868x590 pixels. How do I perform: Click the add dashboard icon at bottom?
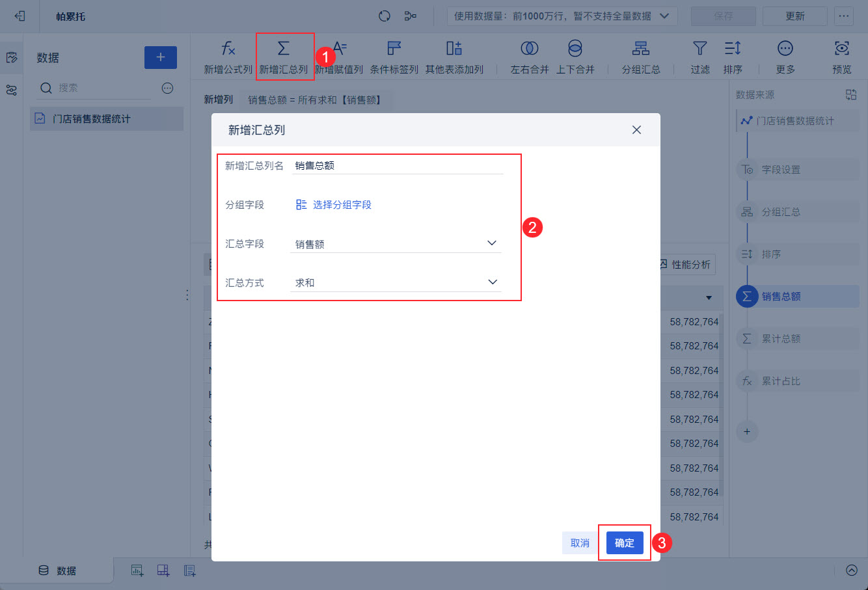click(163, 570)
